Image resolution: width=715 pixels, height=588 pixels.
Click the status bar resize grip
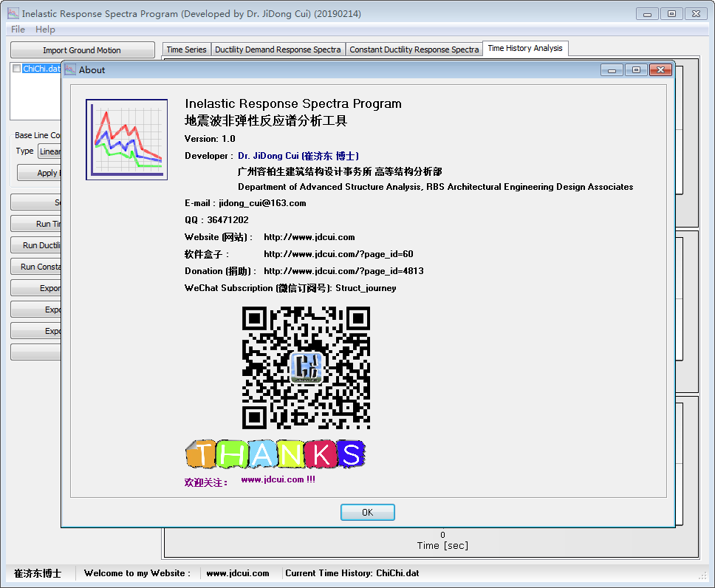pos(702,576)
